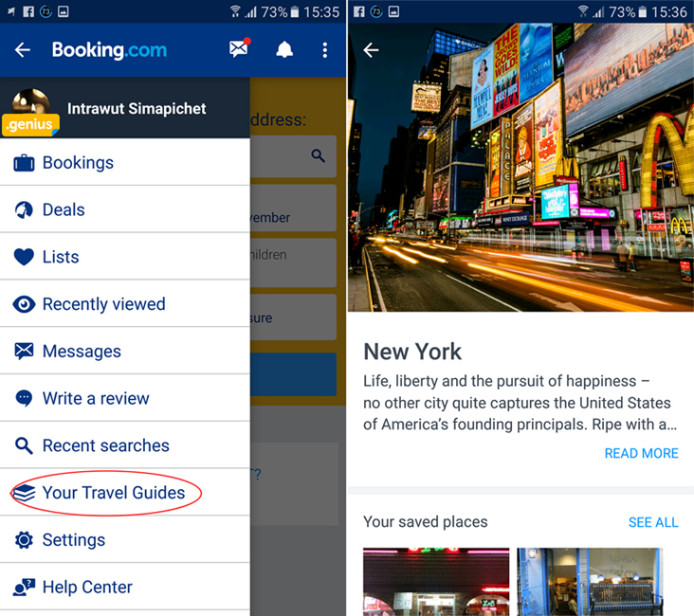
Task: Tap the Recently viewed eye icon
Action: (24, 304)
